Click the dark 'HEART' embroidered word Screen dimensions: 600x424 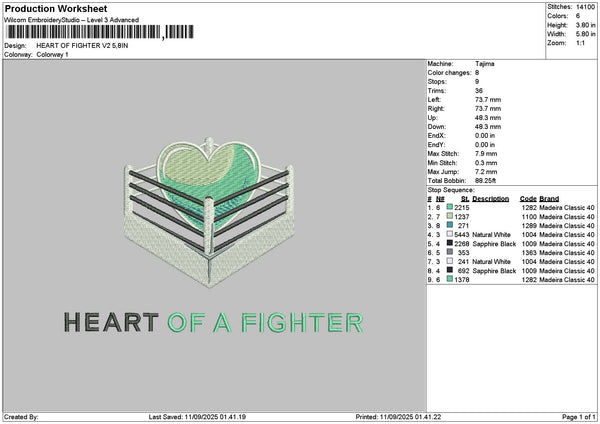111,322
